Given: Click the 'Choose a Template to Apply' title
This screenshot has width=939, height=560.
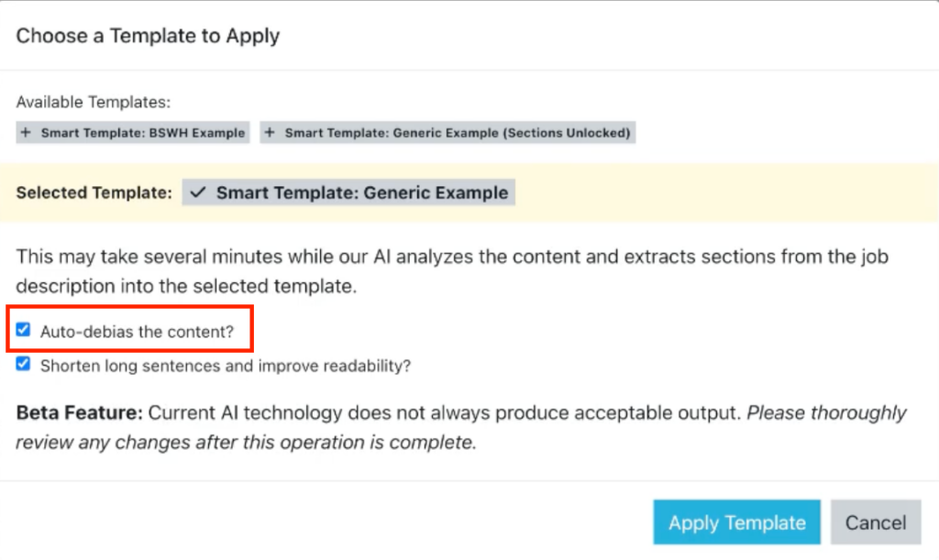Looking at the screenshot, I should [148, 37].
